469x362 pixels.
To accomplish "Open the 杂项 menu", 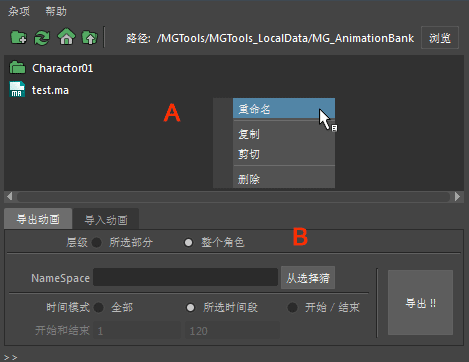I will [19, 11].
